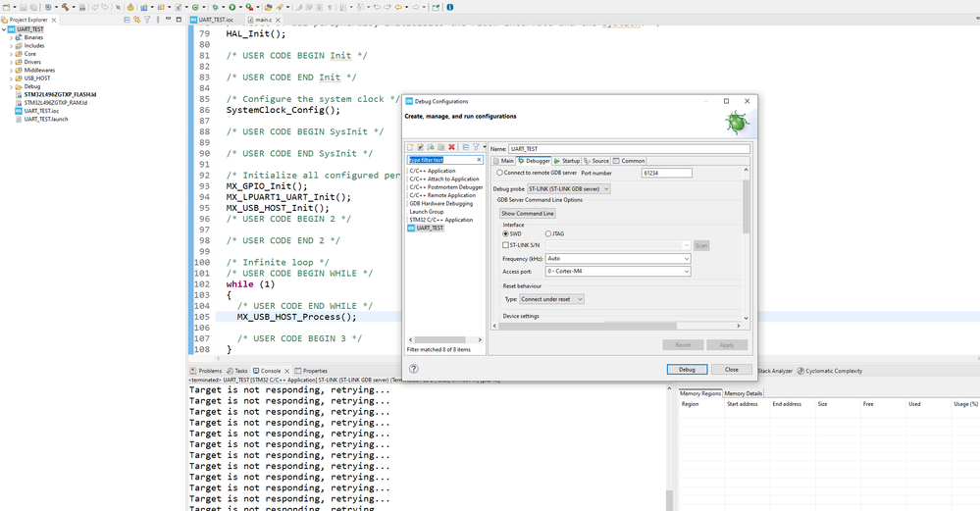Toggle Link with Editor in Project Explorer
The height and width of the screenshot is (511, 980).
coord(137,20)
